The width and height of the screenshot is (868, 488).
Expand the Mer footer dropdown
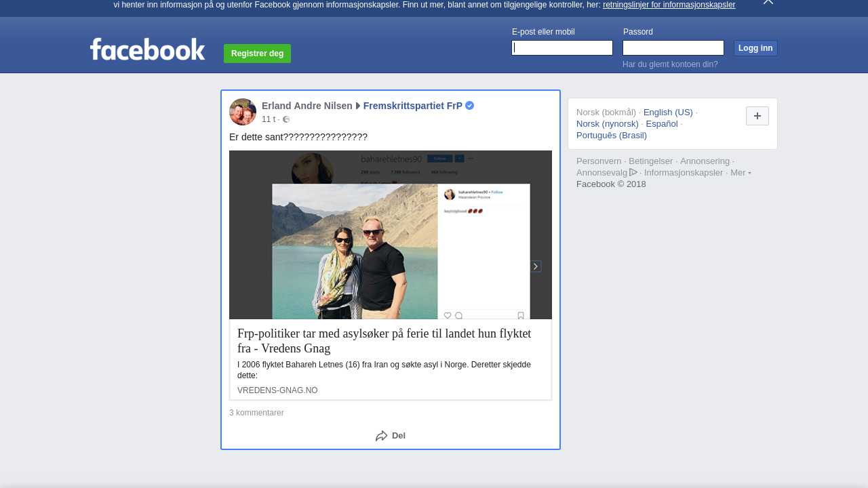741,173
